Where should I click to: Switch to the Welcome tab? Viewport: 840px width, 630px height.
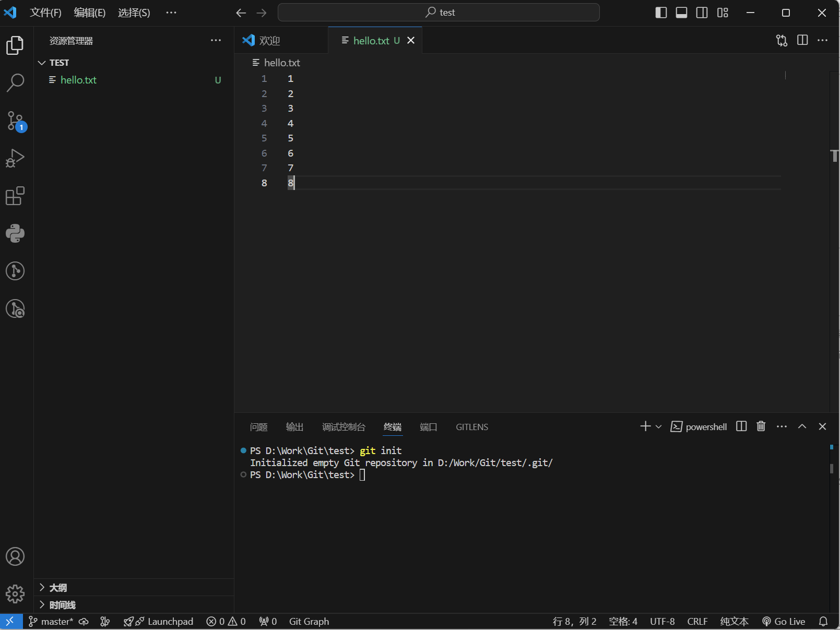[281, 40]
